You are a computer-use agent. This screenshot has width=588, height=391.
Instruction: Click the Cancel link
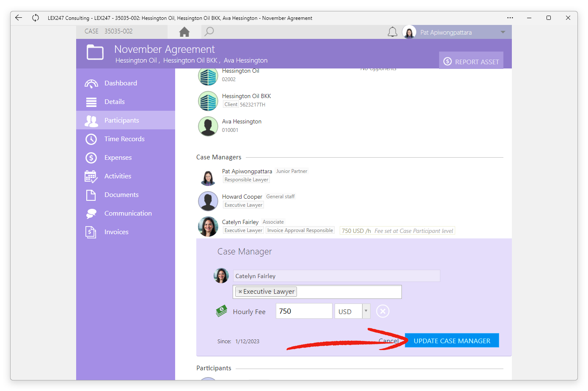[388, 341]
